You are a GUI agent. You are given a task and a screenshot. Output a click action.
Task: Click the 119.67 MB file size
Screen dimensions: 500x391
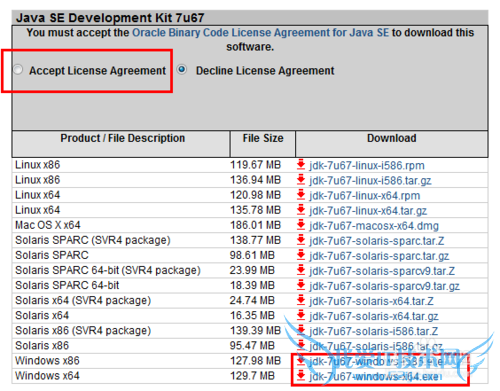255,165
